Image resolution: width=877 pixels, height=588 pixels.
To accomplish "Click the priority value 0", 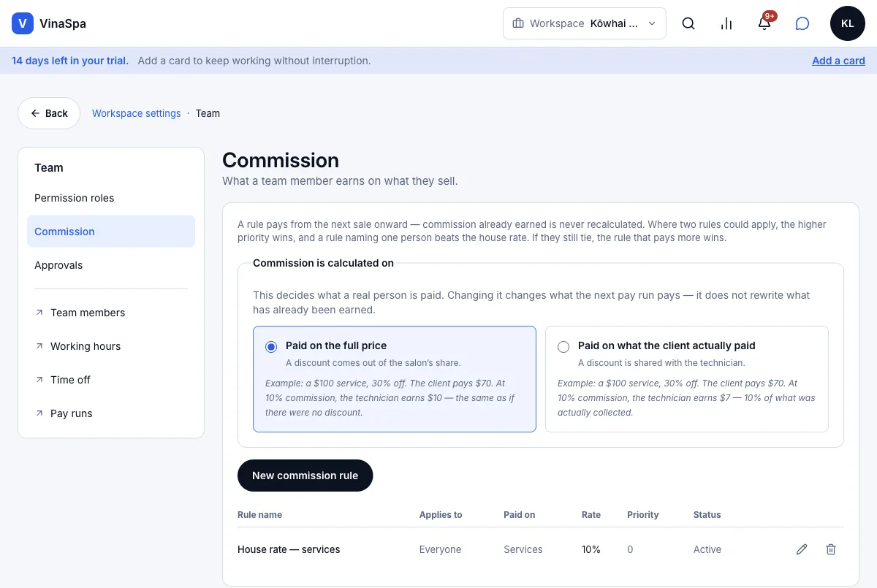I will (630, 549).
